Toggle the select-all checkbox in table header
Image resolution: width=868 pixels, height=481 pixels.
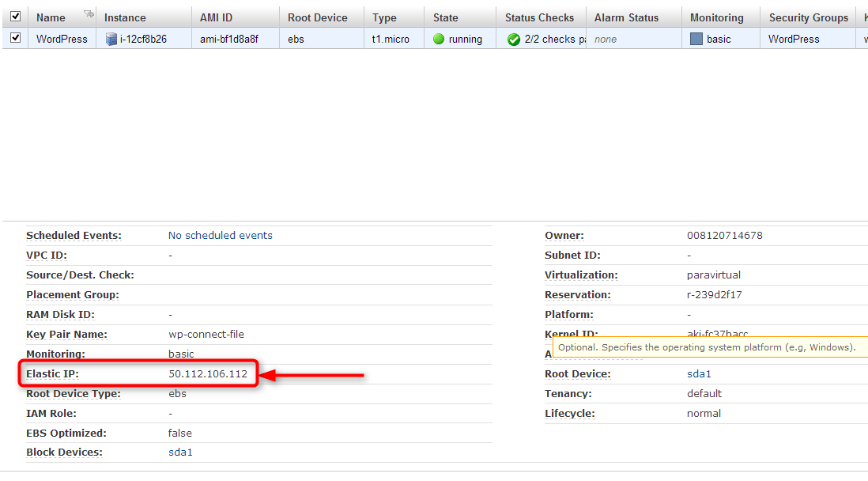15,16
